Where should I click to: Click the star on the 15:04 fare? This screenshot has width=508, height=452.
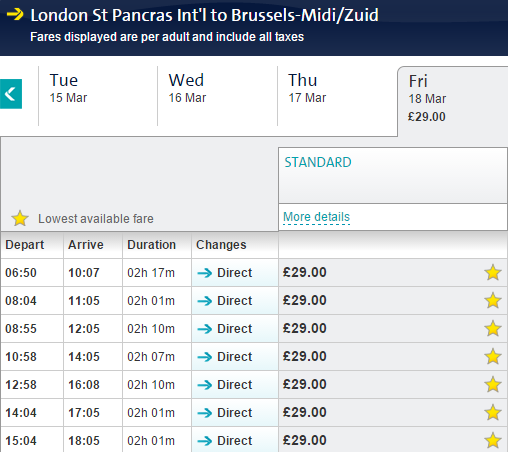[x=493, y=441]
